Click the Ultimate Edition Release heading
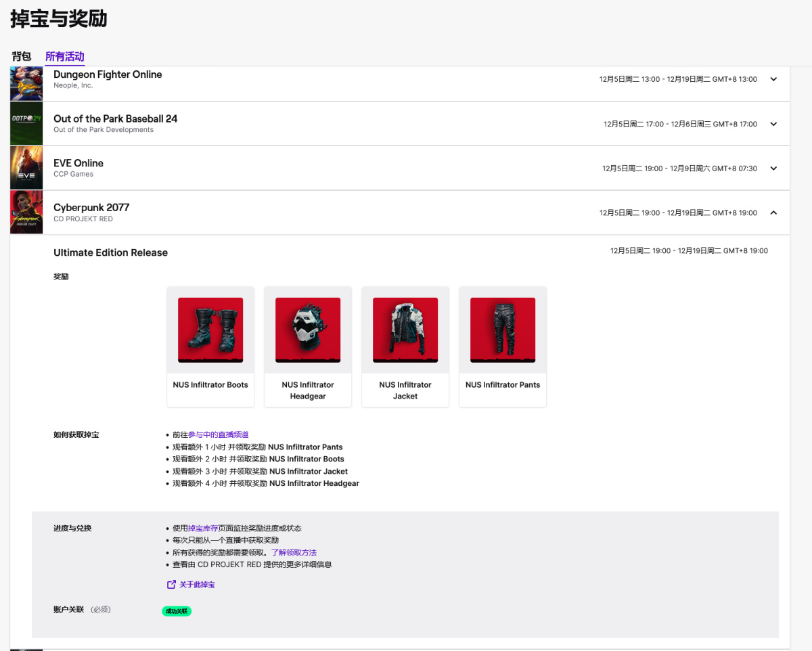Viewport: 812px width, 651px height. click(111, 252)
